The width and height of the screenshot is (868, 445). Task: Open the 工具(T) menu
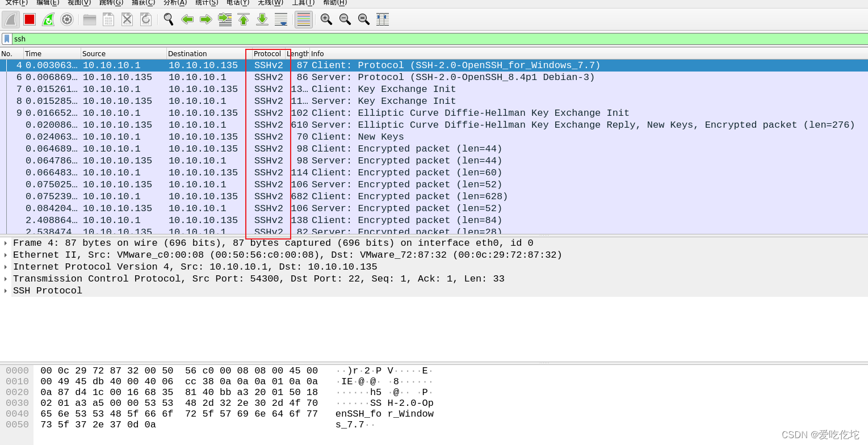pyautogui.click(x=303, y=3)
